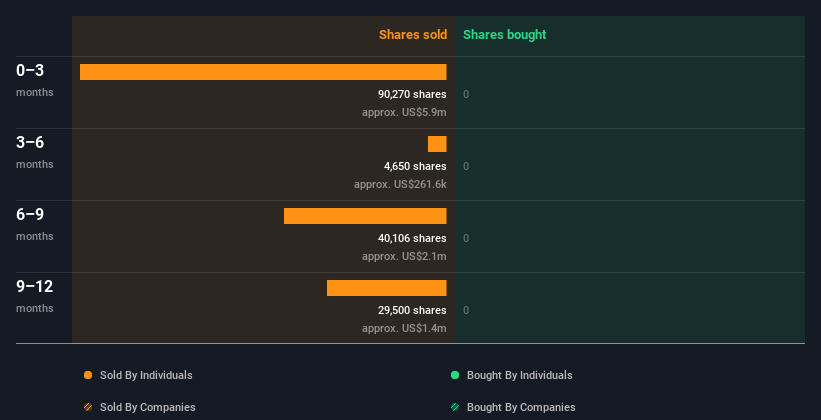Click the 40,106 shares label
Image resolution: width=821 pixels, height=420 pixels.
click(405, 238)
